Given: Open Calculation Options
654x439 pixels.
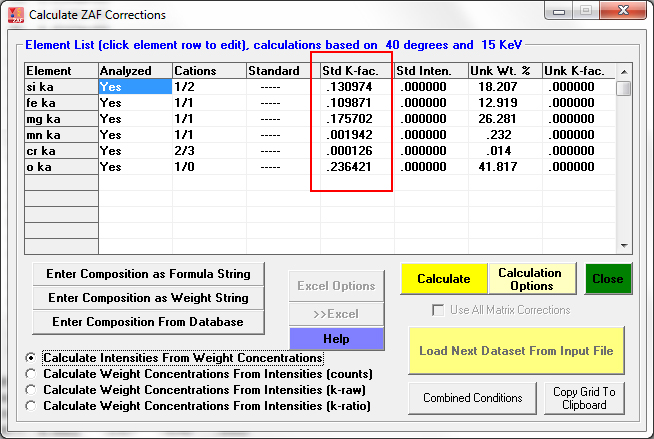Looking at the screenshot, I should pos(529,279).
